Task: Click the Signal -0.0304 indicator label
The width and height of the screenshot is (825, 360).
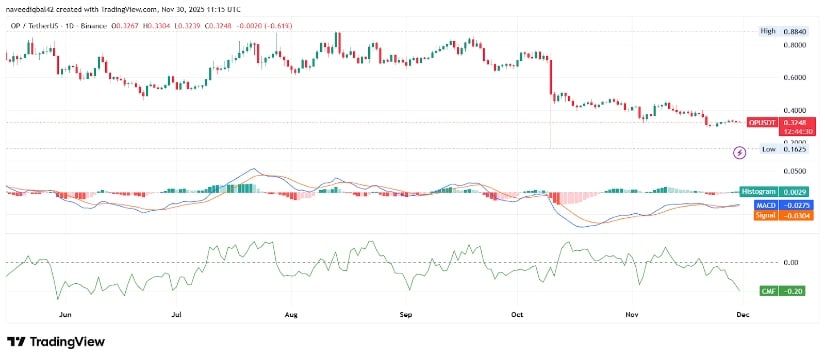Action: (x=784, y=215)
